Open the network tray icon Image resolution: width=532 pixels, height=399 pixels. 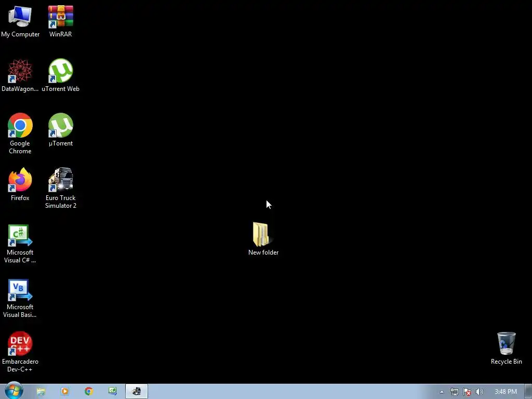pos(454,392)
